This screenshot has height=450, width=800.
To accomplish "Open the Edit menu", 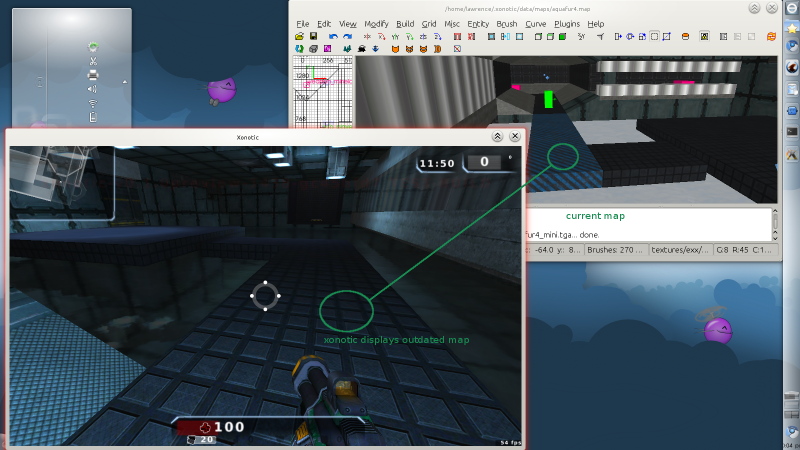I will [323, 23].
